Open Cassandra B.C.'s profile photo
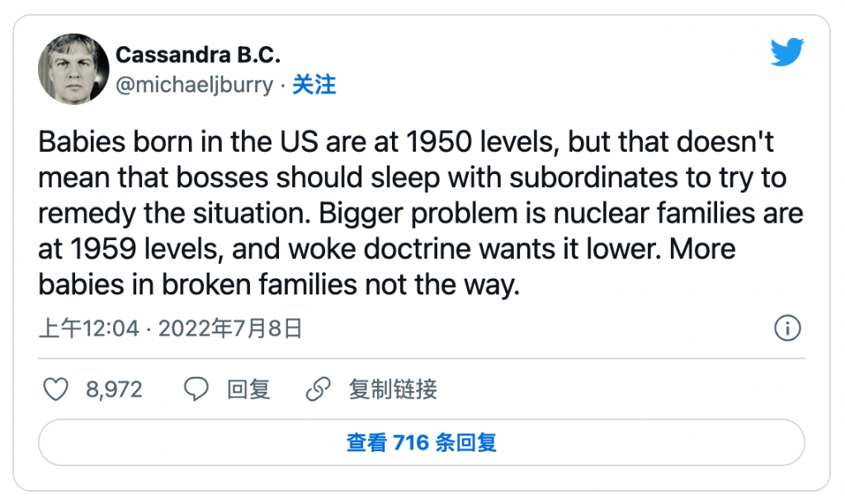 pos(73,69)
